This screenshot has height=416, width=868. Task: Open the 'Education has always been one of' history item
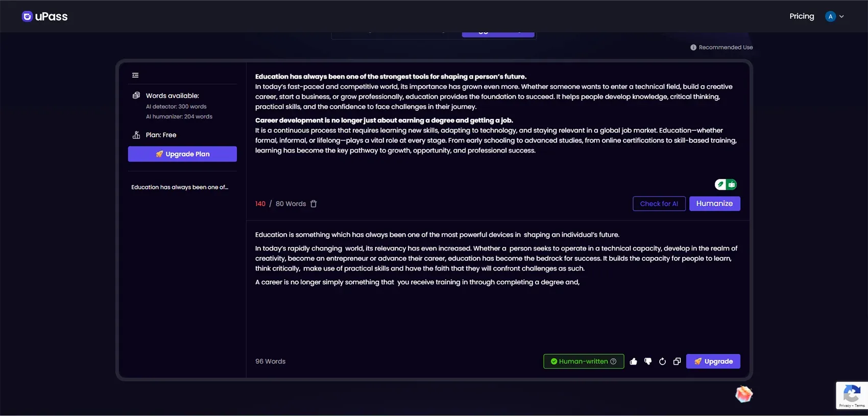(180, 187)
